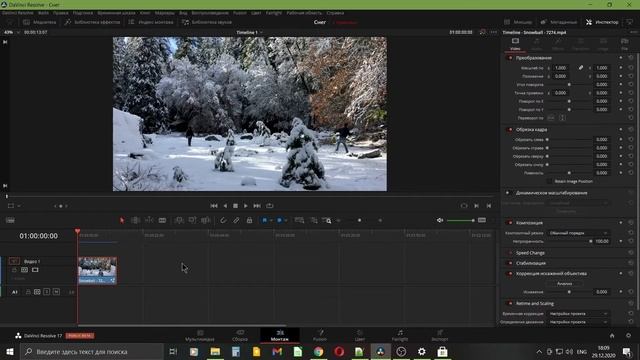The width and height of the screenshot is (640, 360).
Task: Solo the A1 audio track
Action: 47,292
